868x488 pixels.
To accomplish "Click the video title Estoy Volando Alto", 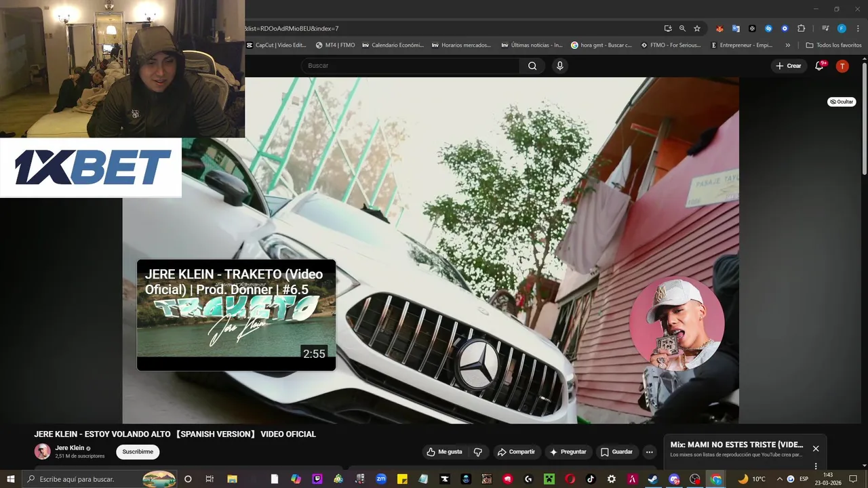I will point(175,434).
